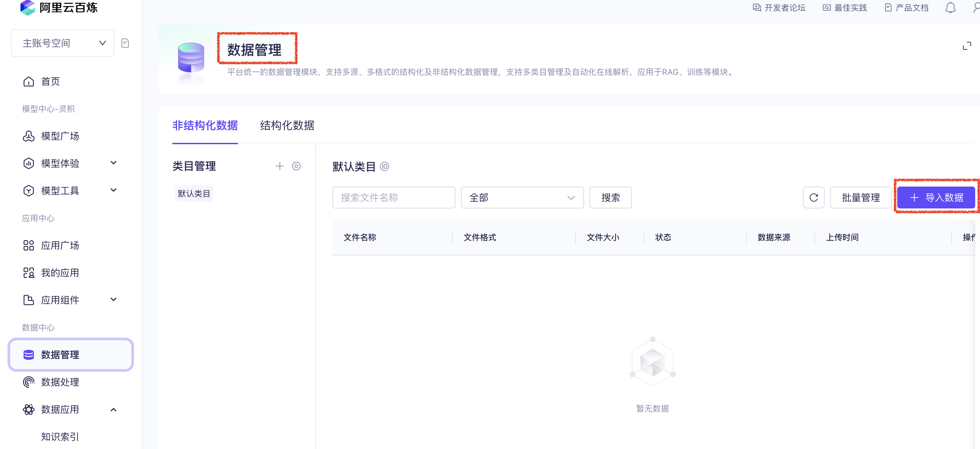Switch to the 结构化数据 tab
The image size is (980, 449).
[x=287, y=125]
